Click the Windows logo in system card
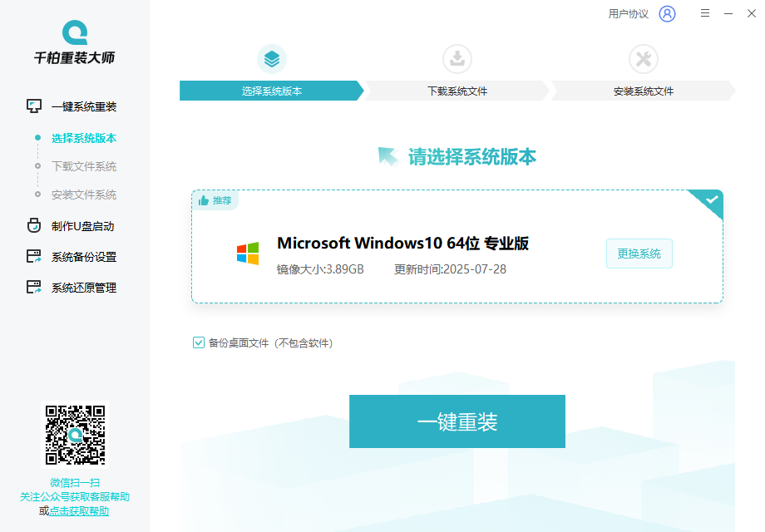The image size is (765, 532). click(x=248, y=254)
